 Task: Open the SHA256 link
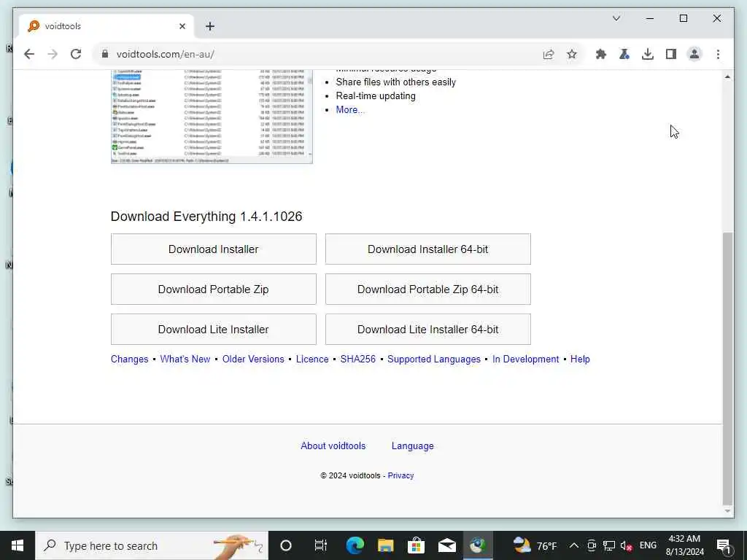[x=357, y=359]
